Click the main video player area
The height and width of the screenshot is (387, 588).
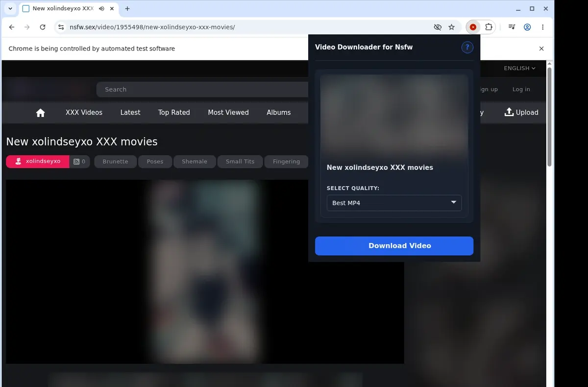[205, 272]
